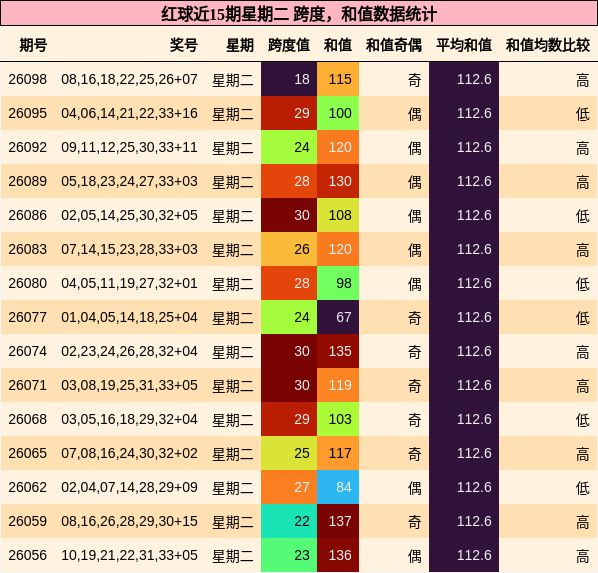Click winning numbers 02,05,14,25,30,32+05
This screenshot has height=573, width=598.
coord(129,215)
